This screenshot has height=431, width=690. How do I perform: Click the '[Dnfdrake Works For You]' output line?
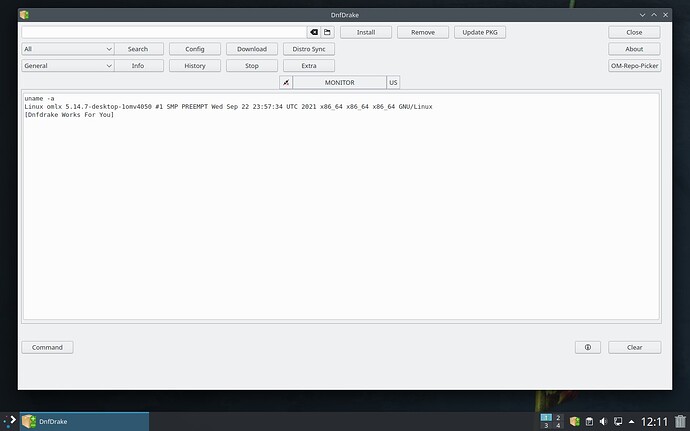pos(69,114)
